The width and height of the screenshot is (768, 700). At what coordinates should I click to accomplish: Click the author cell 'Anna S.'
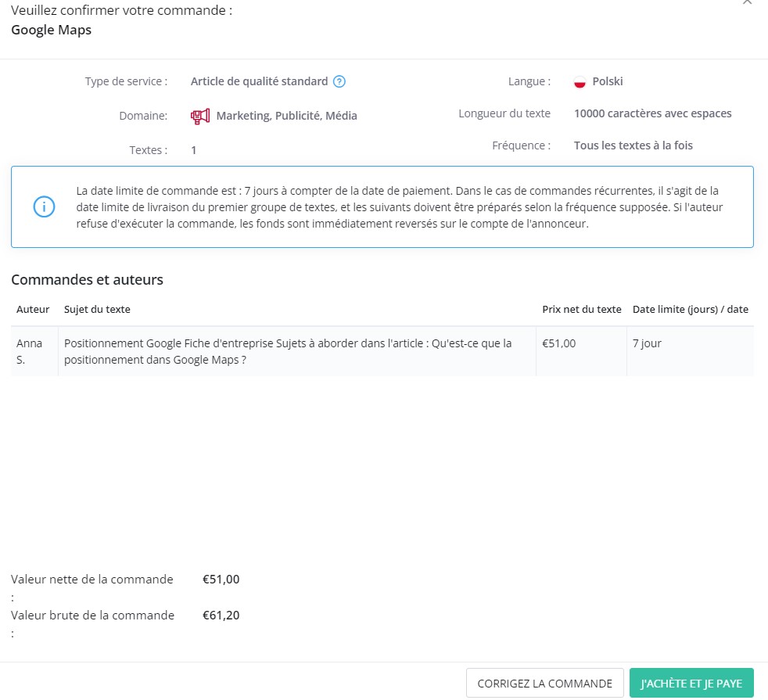click(x=34, y=351)
